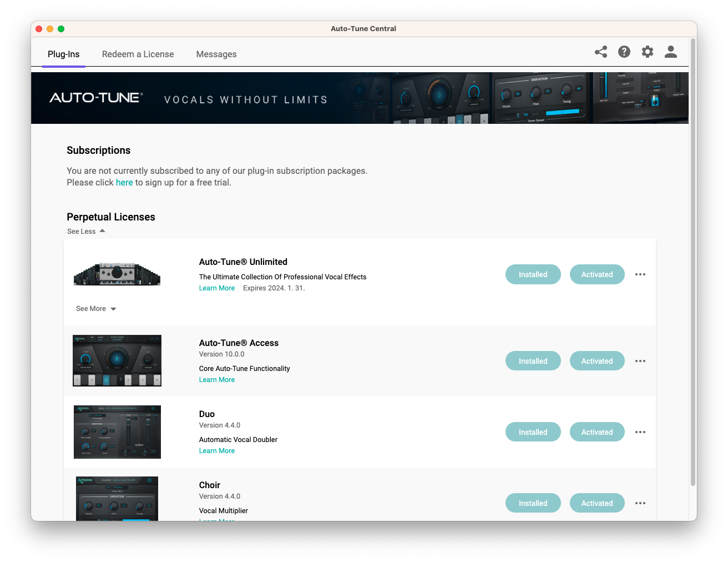Click the 'Vocal Multiplier' description text
Viewport: 728px width, 562px height.
coord(224,511)
